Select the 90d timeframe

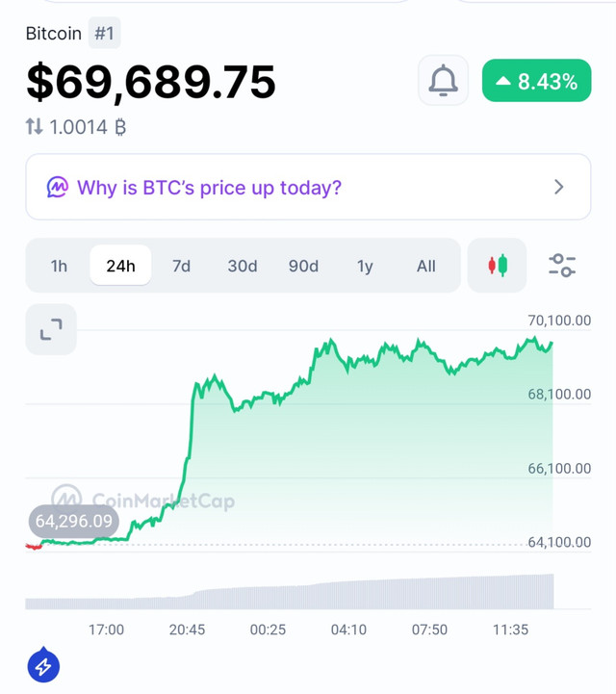click(303, 266)
